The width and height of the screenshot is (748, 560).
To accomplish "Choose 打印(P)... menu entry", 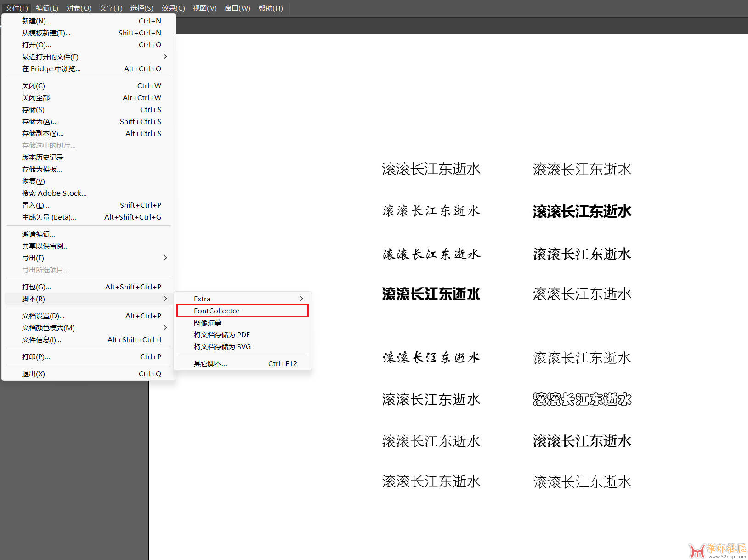I will (89, 357).
